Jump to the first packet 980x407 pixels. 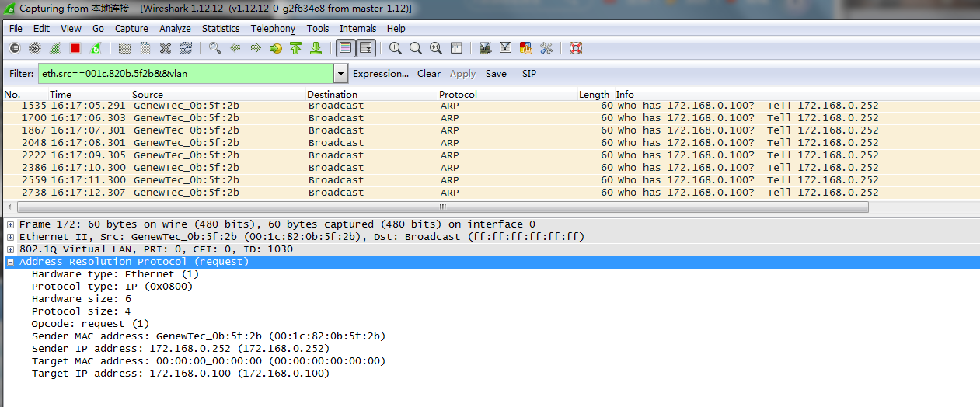(295, 48)
